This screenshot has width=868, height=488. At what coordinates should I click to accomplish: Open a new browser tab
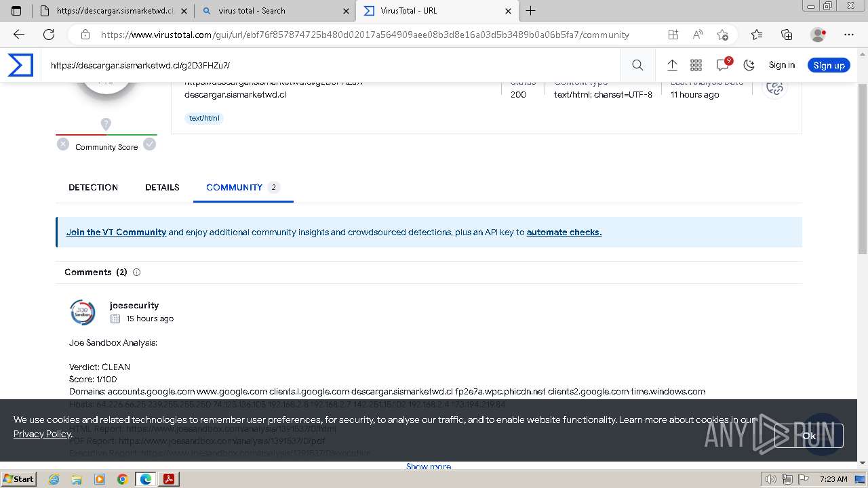point(531,11)
